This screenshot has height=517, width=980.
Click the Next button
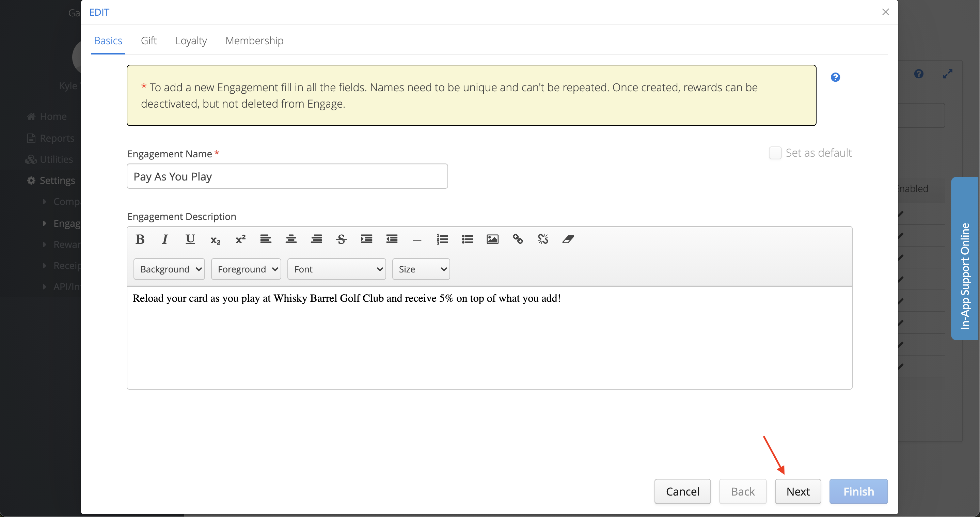point(798,491)
